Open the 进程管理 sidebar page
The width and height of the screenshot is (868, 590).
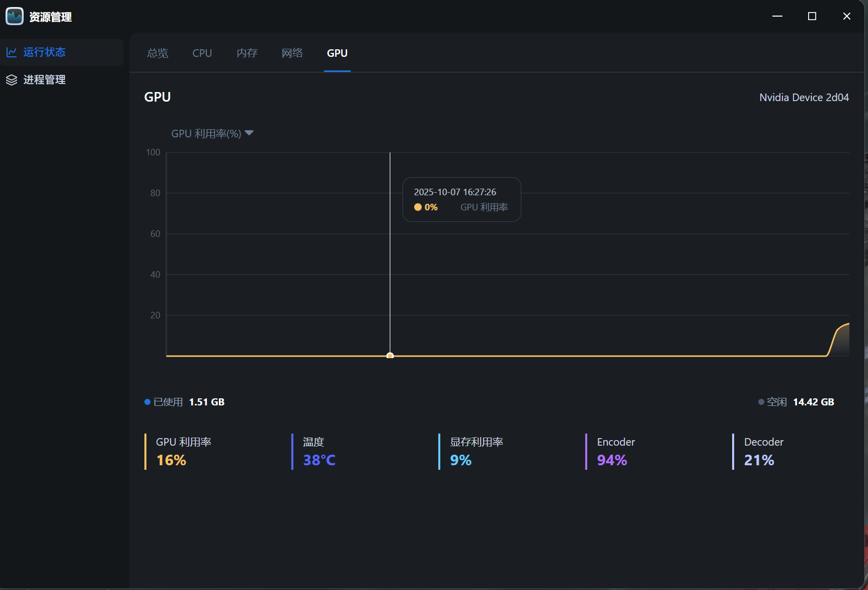click(44, 80)
